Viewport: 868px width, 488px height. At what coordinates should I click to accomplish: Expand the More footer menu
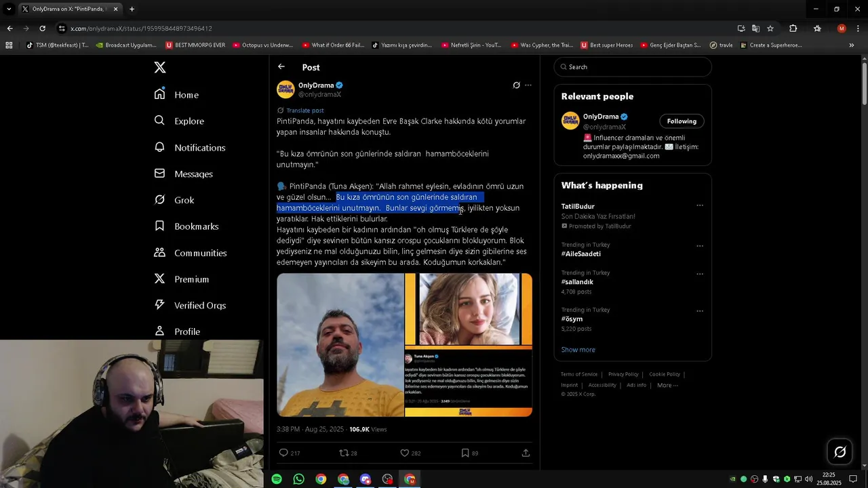667,385
